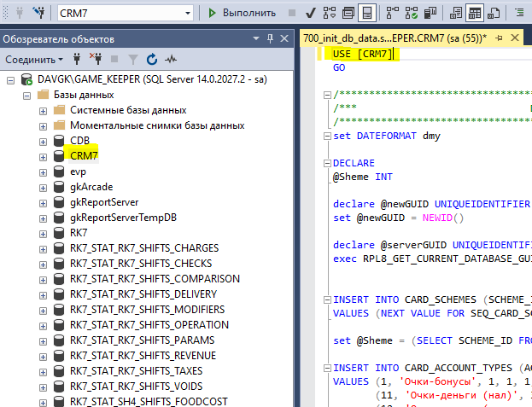Open Query Options icon
The height and width of the screenshot is (407, 532).
point(348,13)
